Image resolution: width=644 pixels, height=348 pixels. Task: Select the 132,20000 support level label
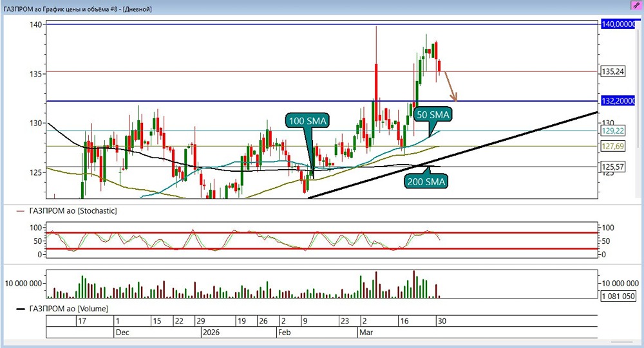tap(618, 100)
